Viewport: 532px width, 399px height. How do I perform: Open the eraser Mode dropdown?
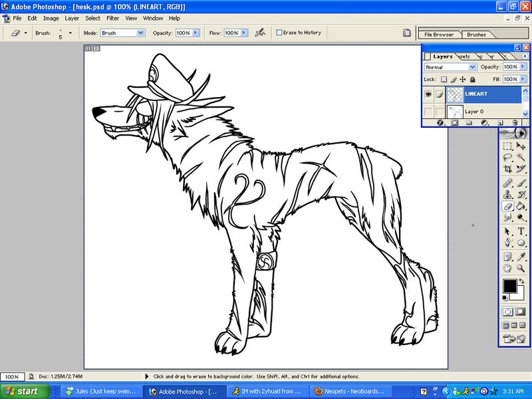click(x=141, y=33)
